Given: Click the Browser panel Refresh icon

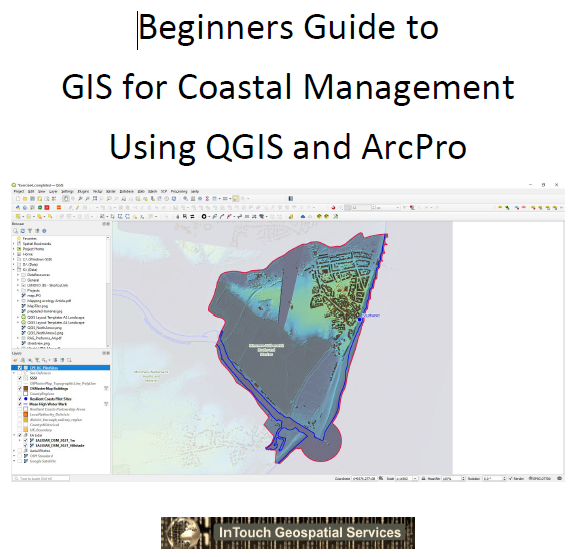Looking at the screenshot, I should (x=23, y=231).
